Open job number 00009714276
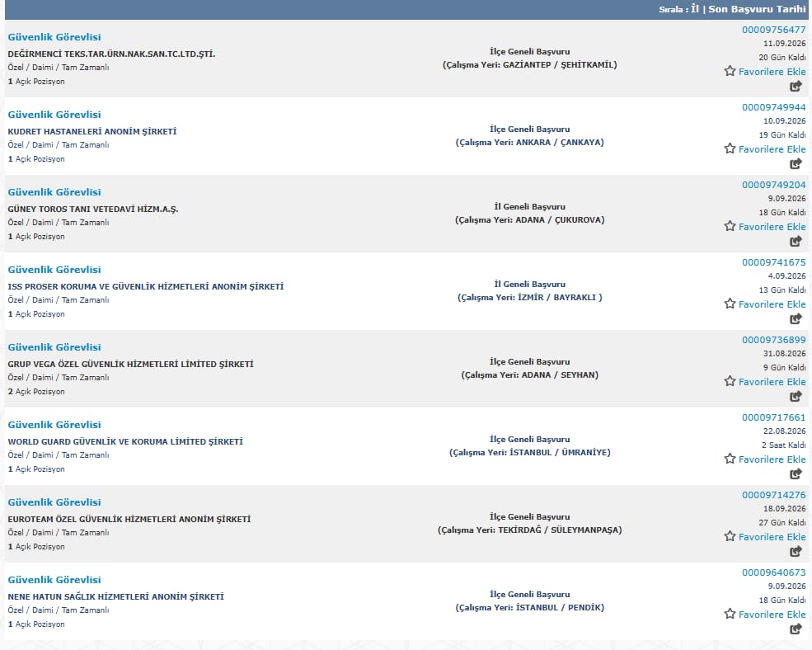The height and width of the screenshot is (650, 812). pyautogui.click(x=774, y=495)
